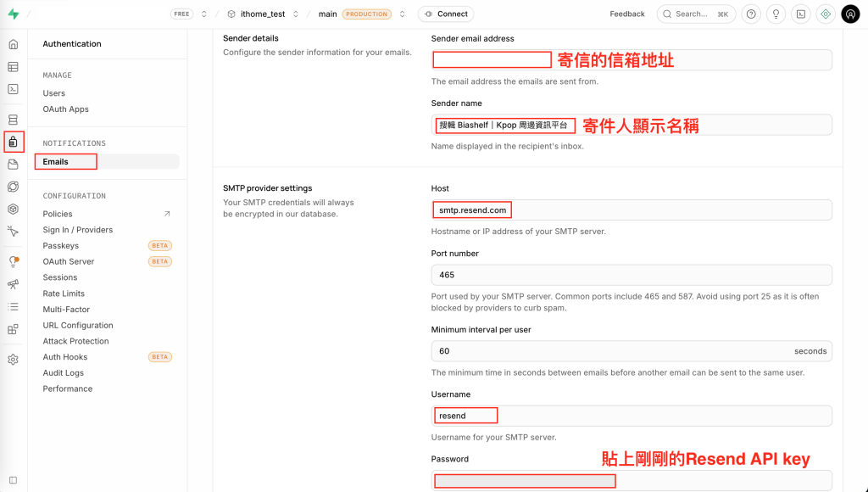Click the Authentication lock icon
868x492 pixels.
(x=14, y=142)
